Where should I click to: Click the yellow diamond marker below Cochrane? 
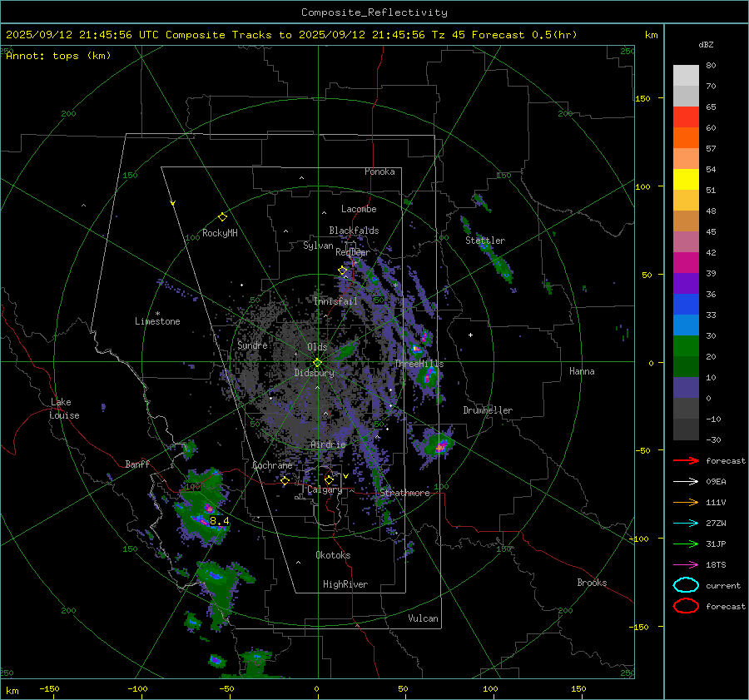point(285,480)
